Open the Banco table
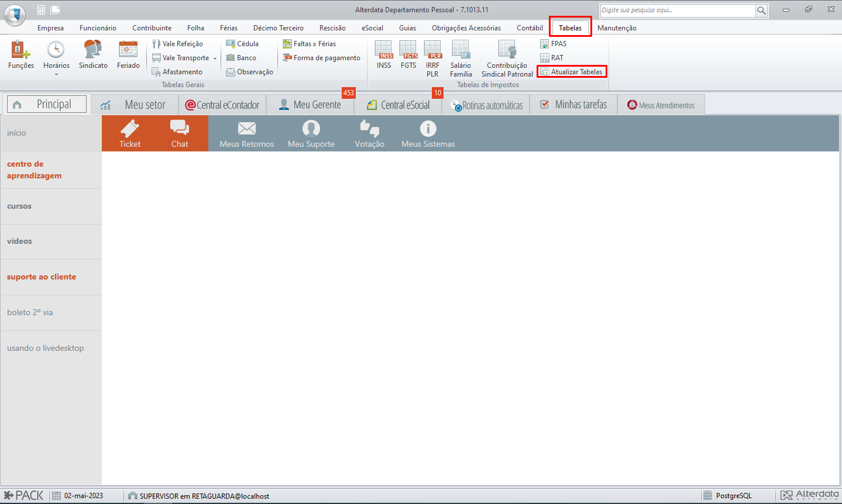Viewport: 842px width, 504px height. tap(241, 58)
